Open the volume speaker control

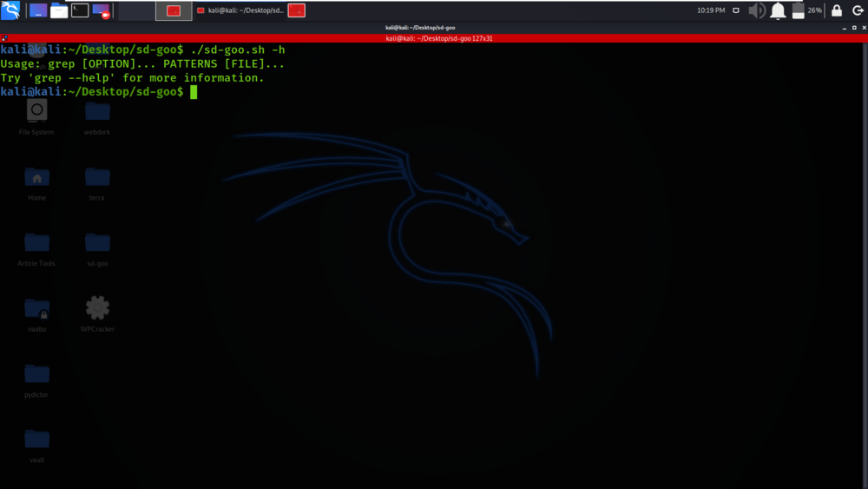point(757,10)
